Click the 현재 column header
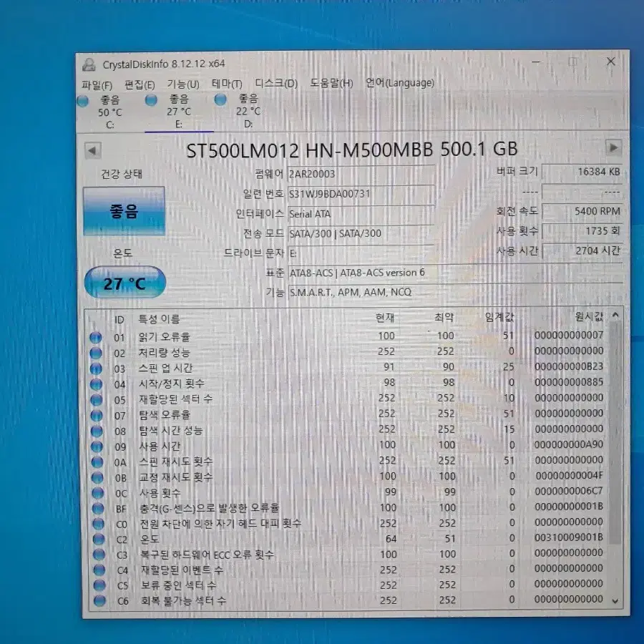Screen dimensions: 644x644 385,317
